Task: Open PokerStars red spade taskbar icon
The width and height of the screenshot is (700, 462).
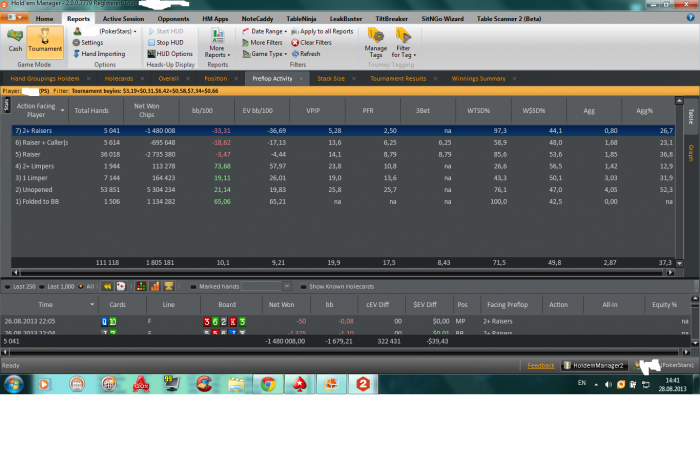Action: click(300, 384)
